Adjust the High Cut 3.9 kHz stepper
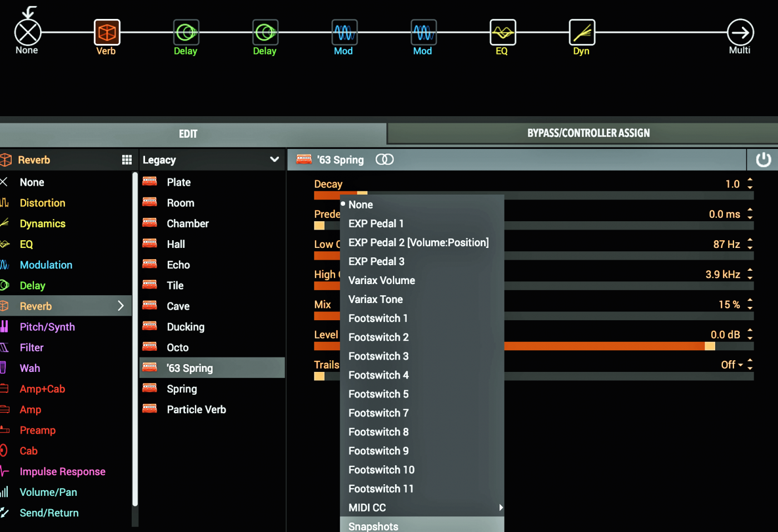Image resolution: width=778 pixels, height=532 pixels. [x=750, y=274]
